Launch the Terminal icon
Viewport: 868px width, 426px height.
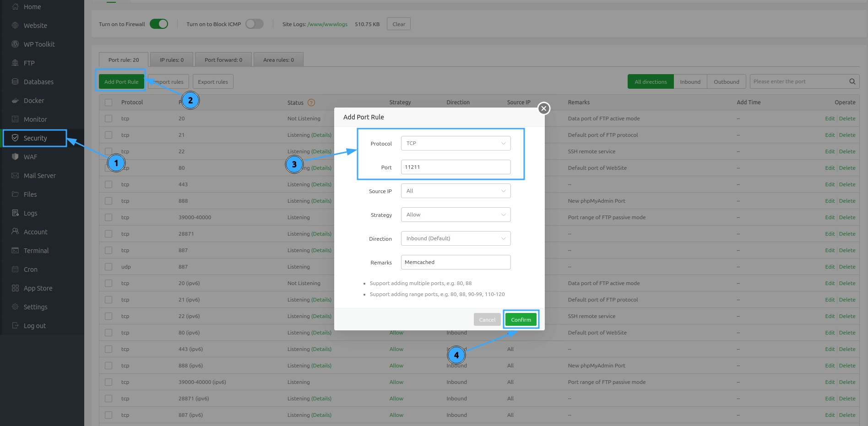coord(15,251)
